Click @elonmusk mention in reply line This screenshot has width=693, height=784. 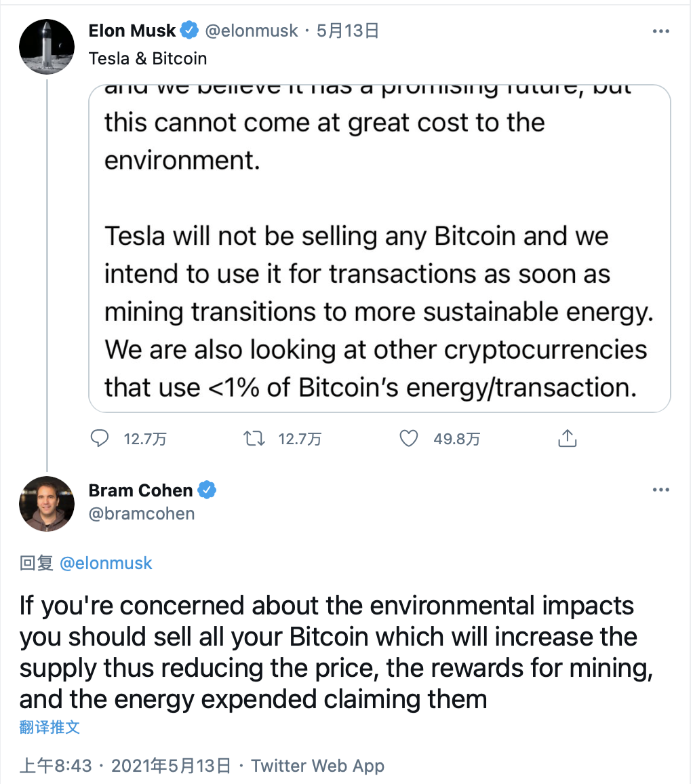pyautogui.click(x=106, y=563)
